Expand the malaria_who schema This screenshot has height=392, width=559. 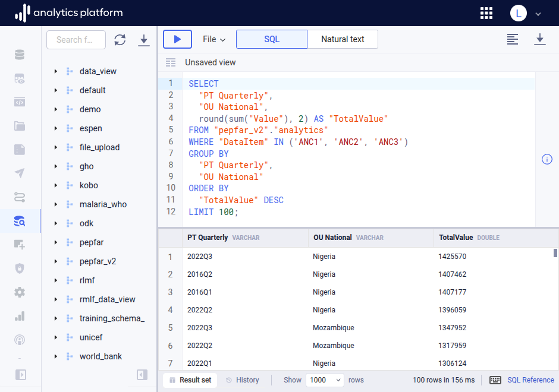[x=56, y=204]
